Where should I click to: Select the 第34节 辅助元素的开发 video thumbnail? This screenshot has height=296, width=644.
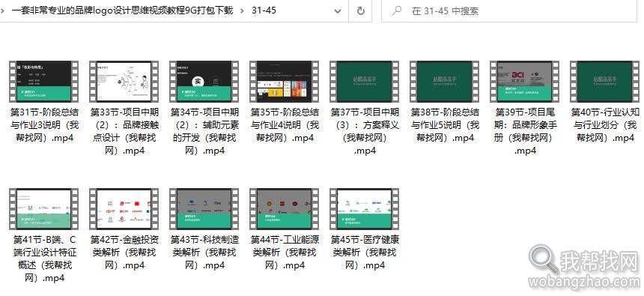pos(204,82)
